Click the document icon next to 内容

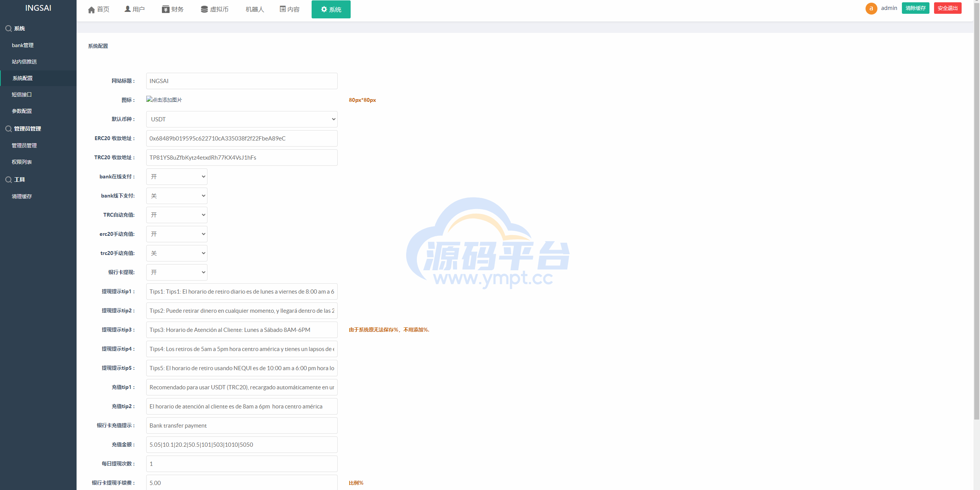[283, 9]
